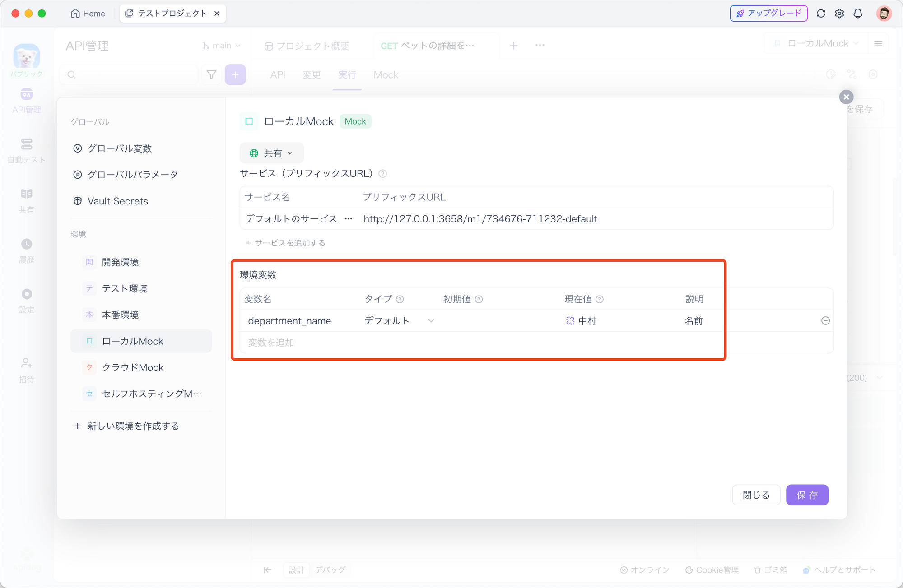Open グローバルパラメータ settings
The image size is (903, 588).
(126, 175)
